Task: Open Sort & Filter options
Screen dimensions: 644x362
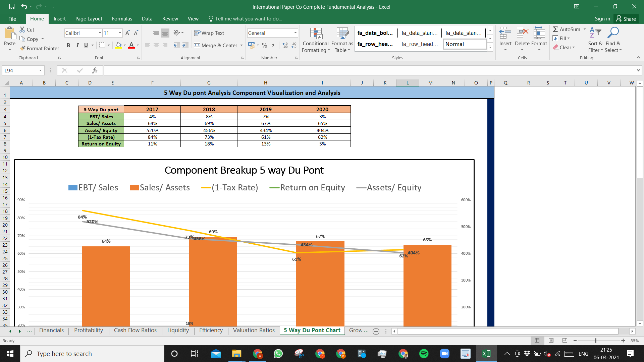Action: [595, 40]
